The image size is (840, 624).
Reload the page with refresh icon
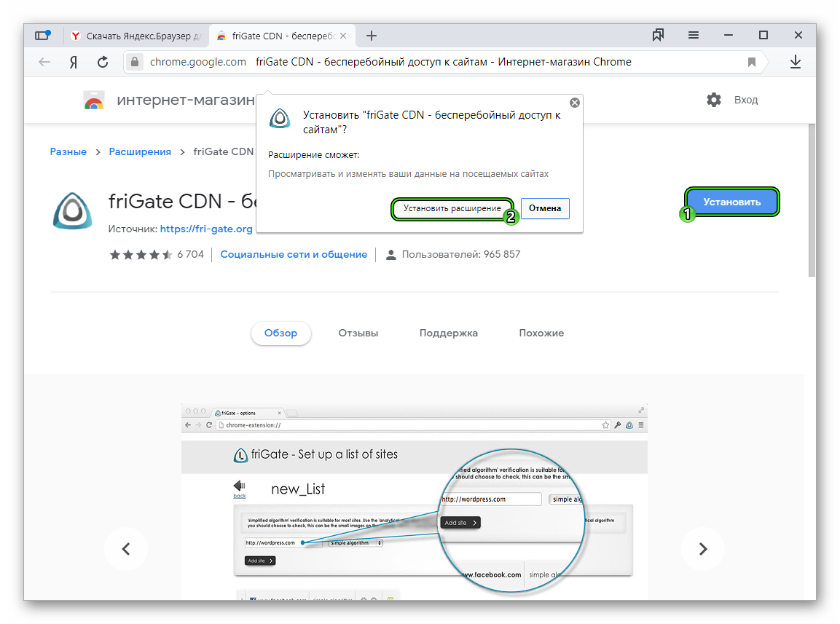[x=103, y=62]
